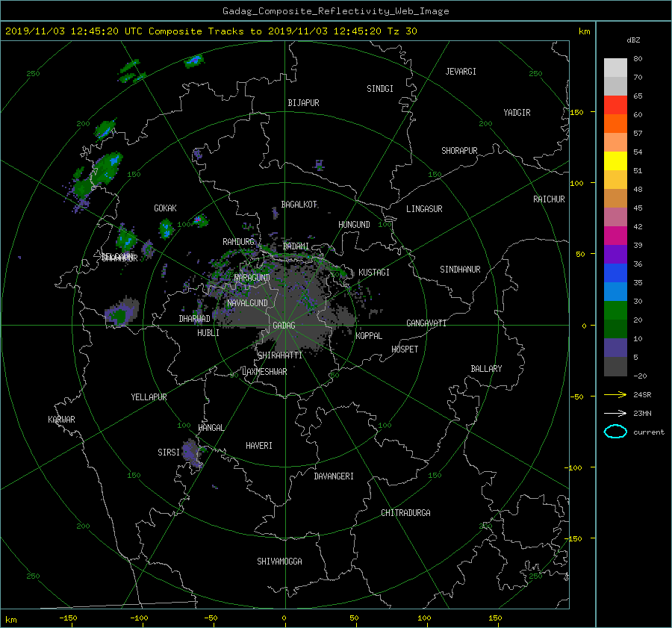
Task: Click the SHORAPUR city label
Action: 459,151
